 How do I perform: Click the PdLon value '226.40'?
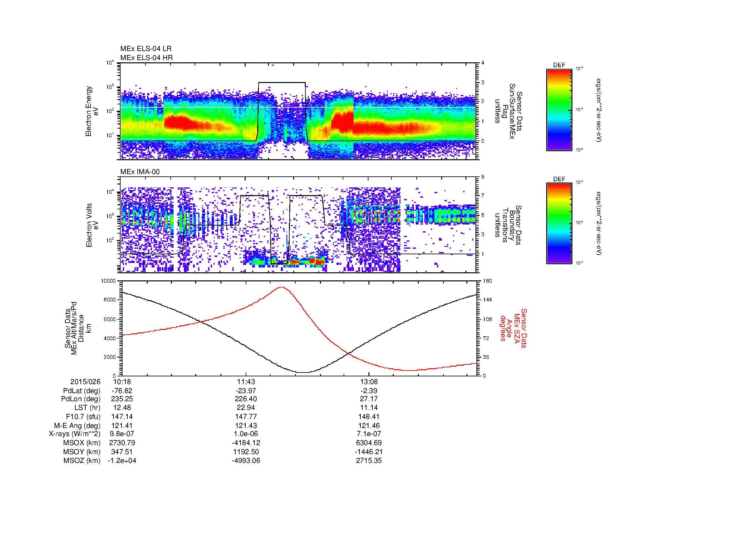246,399
